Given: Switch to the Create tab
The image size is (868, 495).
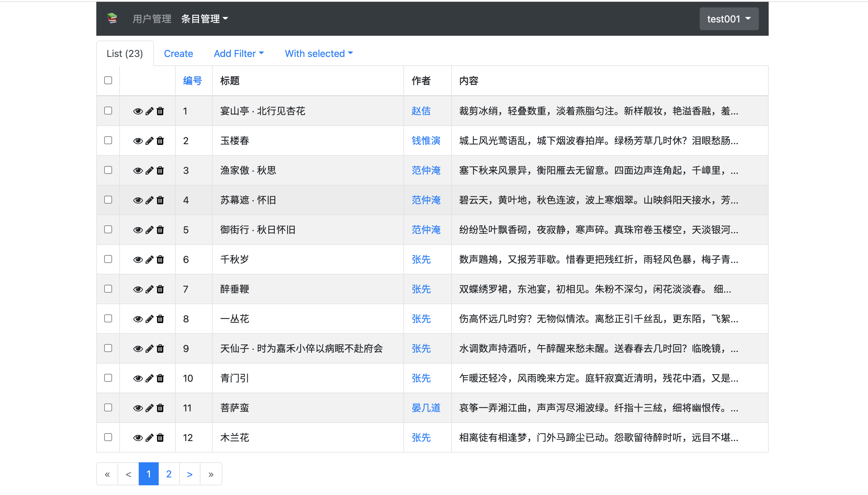Looking at the screenshot, I should tap(178, 54).
